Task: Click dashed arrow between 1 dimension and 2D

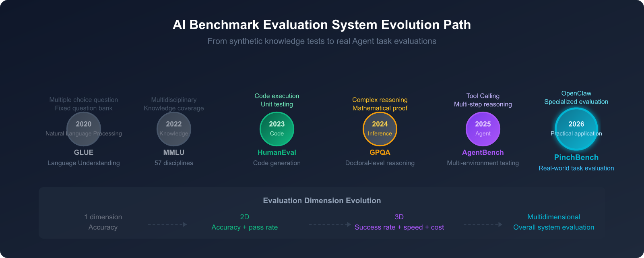Action: 167,225
